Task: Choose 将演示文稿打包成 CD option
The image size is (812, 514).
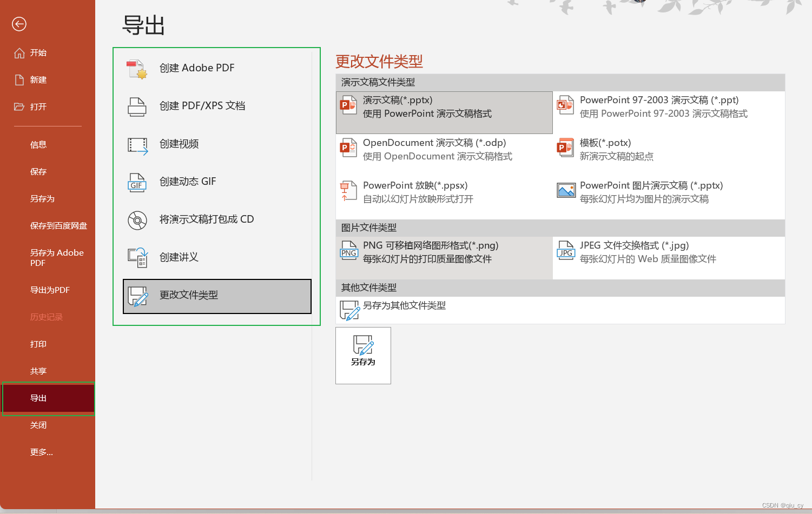Action: [x=217, y=219]
